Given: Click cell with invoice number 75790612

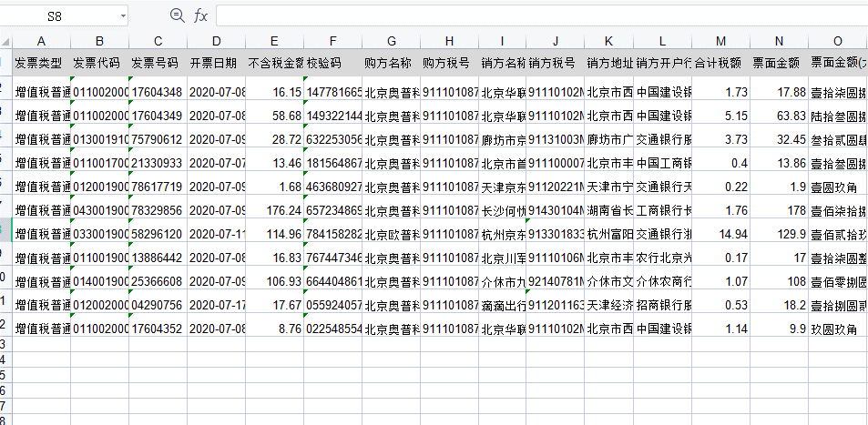Looking at the screenshot, I should (x=158, y=138).
